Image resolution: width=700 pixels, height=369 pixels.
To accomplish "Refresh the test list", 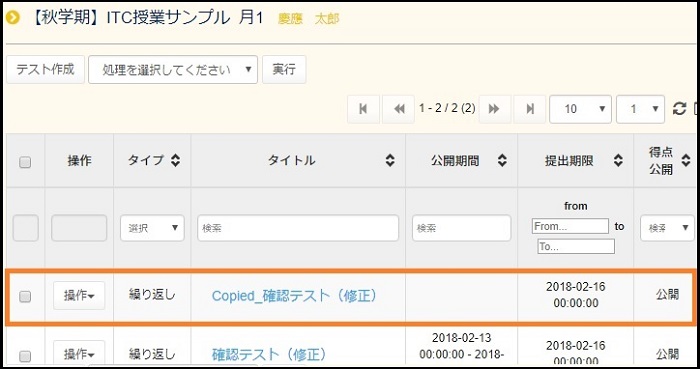I will 679,109.
